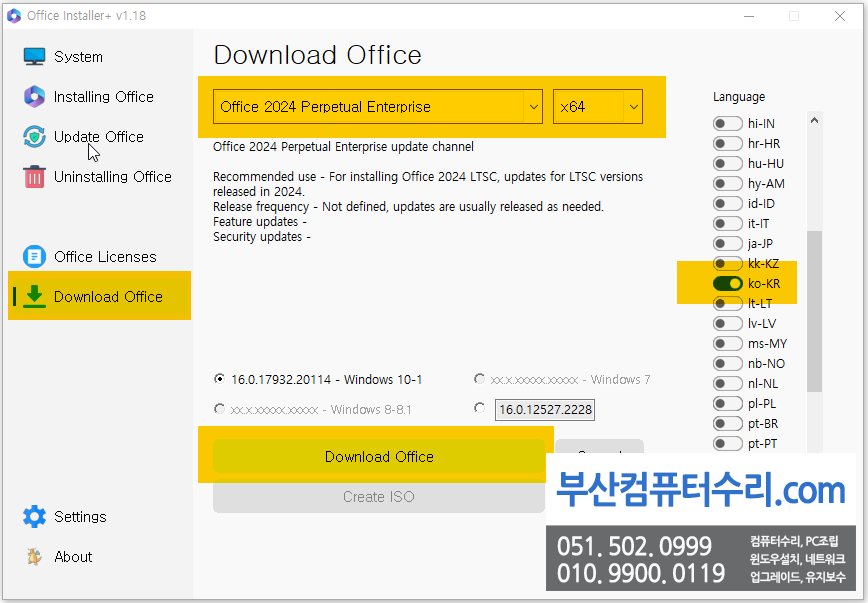The width and height of the screenshot is (868, 603).
Task: Enable the ja-JP language toggle
Action: (x=727, y=243)
